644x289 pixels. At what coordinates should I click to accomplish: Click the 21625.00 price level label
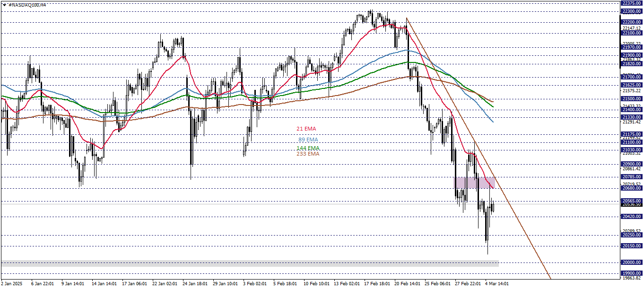(x=632, y=85)
